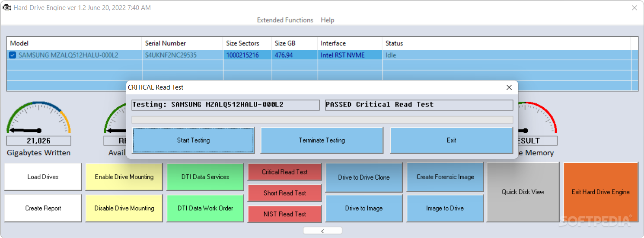Run the NIST Read Test
The image size is (644, 238).
tap(285, 214)
